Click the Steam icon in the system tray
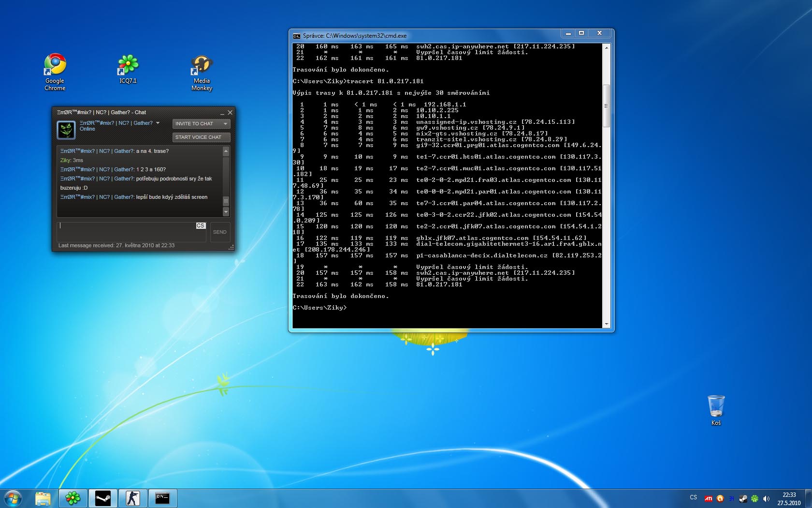 [x=743, y=497]
